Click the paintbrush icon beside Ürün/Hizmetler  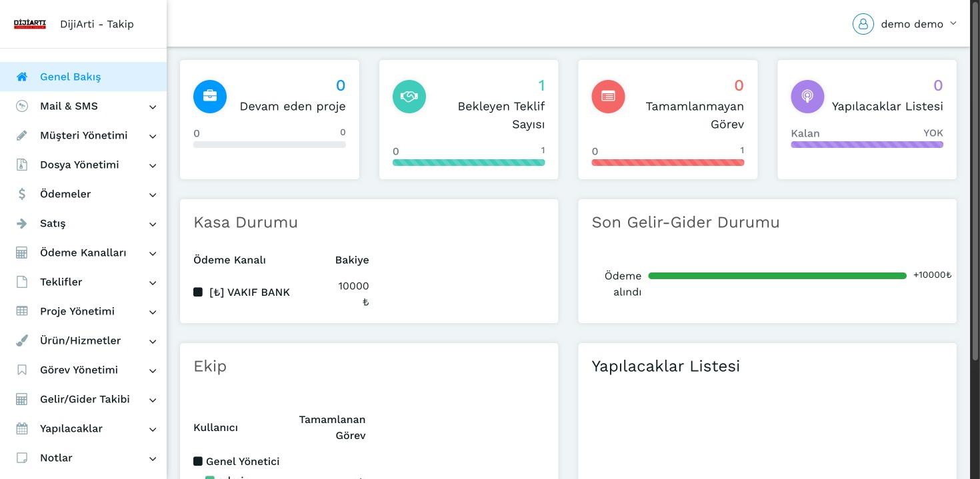22,340
